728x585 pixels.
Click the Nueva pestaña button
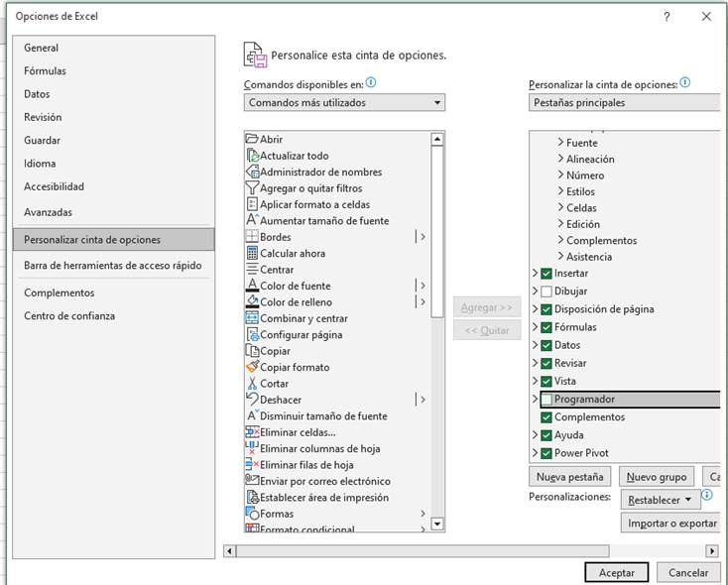coord(569,477)
